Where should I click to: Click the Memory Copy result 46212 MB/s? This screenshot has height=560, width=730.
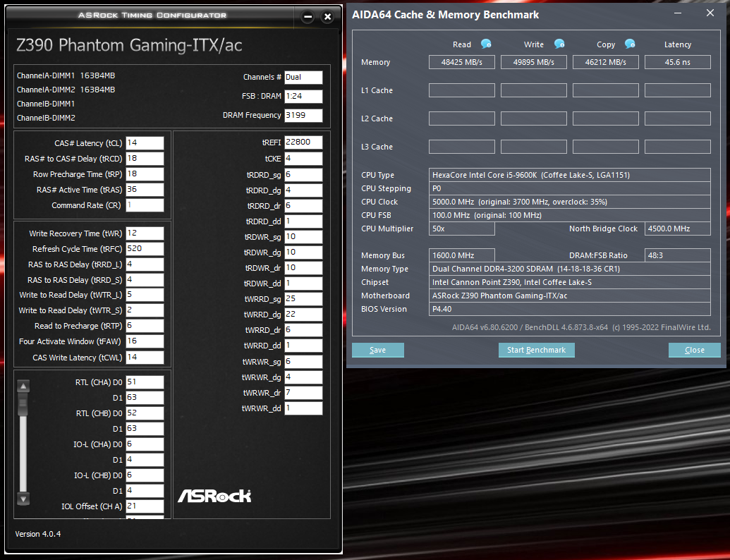click(606, 62)
